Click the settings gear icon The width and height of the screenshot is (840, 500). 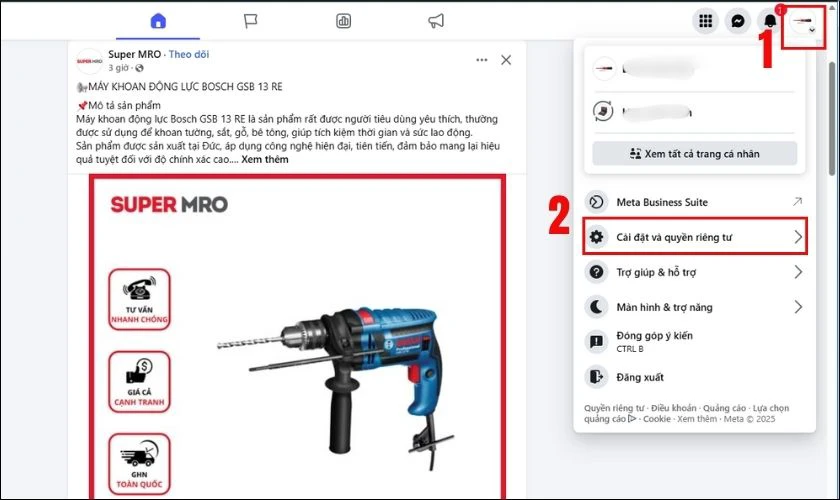point(596,237)
